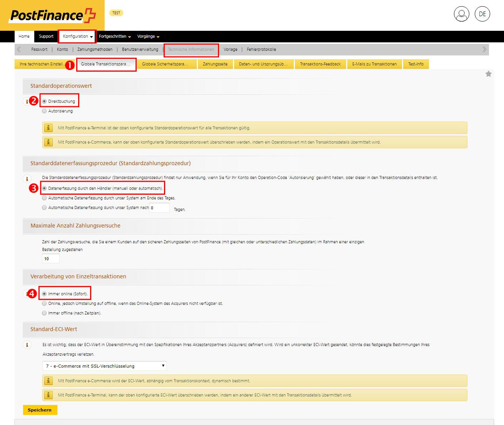Click the PostFinance logo
The height and width of the screenshot is (425, 504).
[x=52, y=15]
